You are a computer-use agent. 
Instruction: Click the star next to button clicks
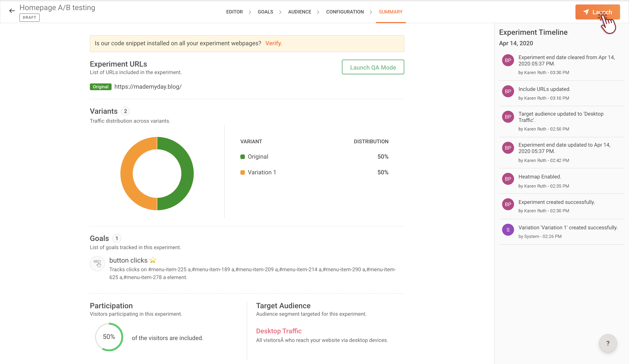tap(153, 260)
